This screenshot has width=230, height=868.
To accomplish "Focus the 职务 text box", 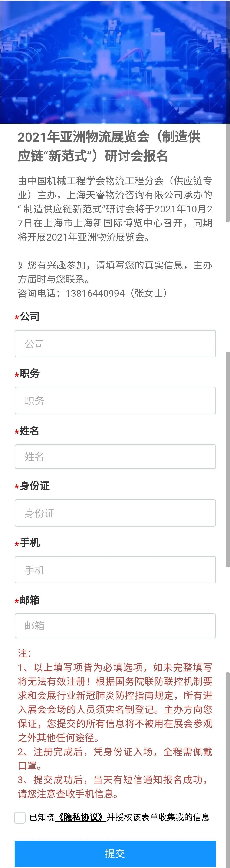I will tap(115, 400).
